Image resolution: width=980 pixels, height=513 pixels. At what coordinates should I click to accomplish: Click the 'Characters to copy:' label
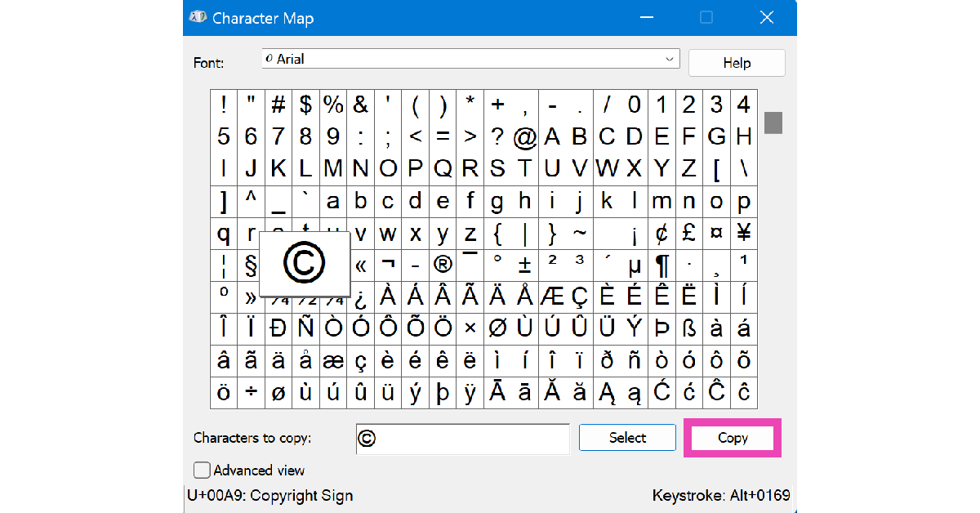252,438
